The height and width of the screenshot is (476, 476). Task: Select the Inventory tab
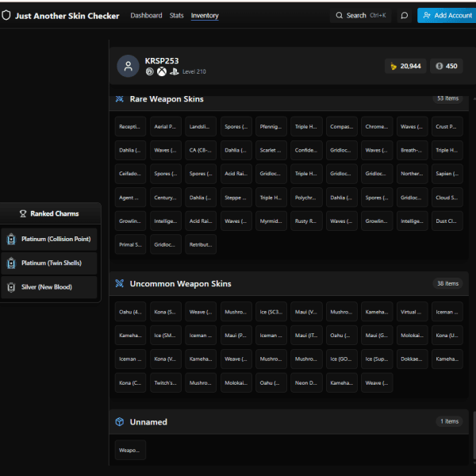pos(205,16)
